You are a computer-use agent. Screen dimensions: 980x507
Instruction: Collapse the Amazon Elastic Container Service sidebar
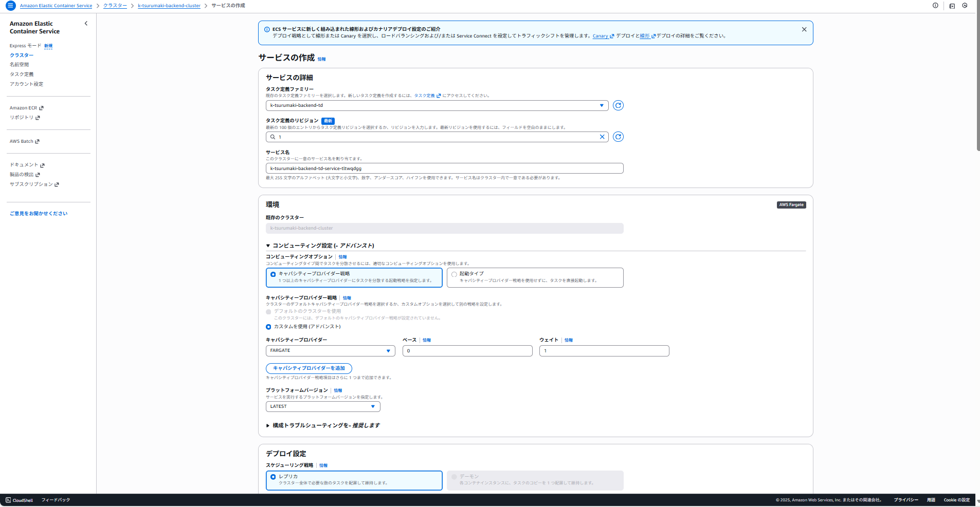point(86,24)
